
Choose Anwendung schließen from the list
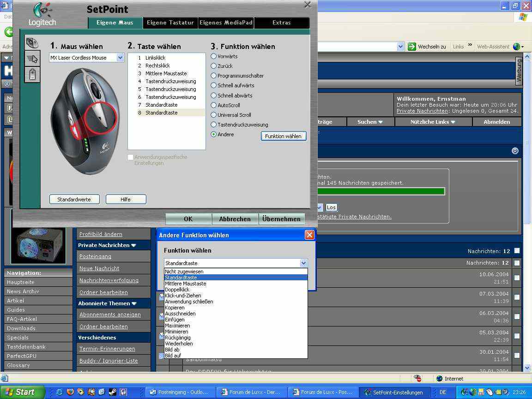pyautogui.click(x=236, y=302)
